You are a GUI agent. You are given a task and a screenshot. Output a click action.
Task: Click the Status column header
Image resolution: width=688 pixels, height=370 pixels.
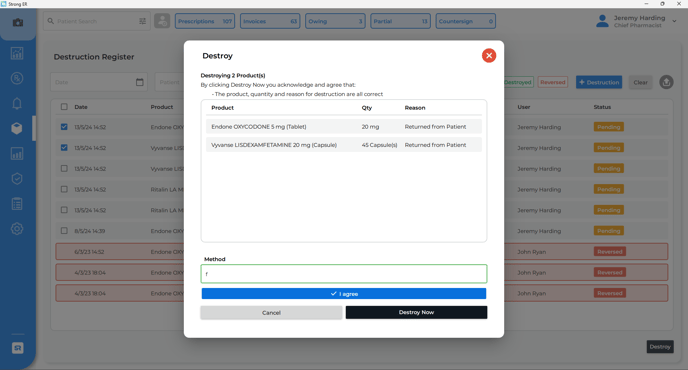(x=602, y=107)
